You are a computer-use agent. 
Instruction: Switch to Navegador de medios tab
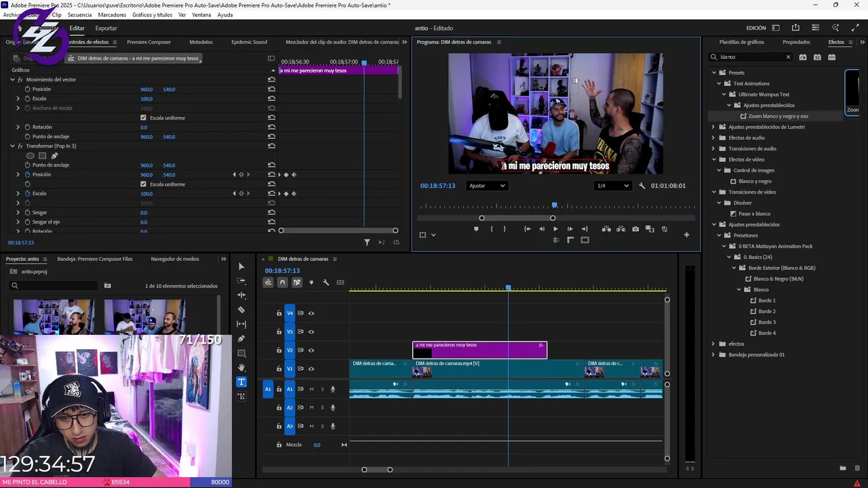(175, 259)
